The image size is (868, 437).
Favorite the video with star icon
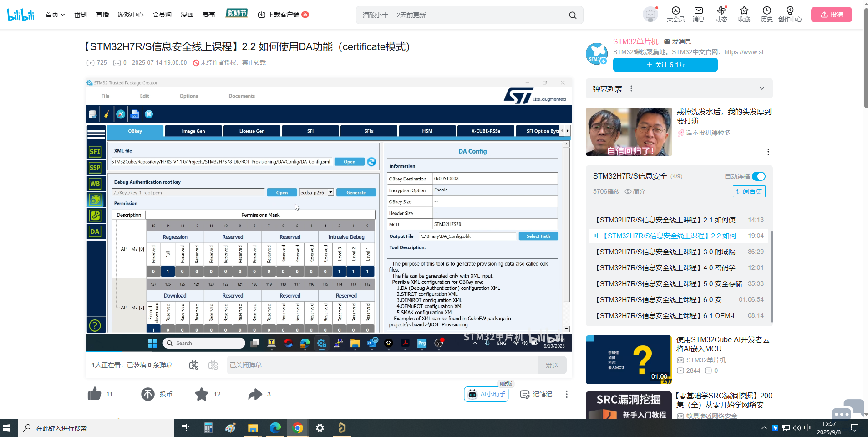(x=202, y=394)
